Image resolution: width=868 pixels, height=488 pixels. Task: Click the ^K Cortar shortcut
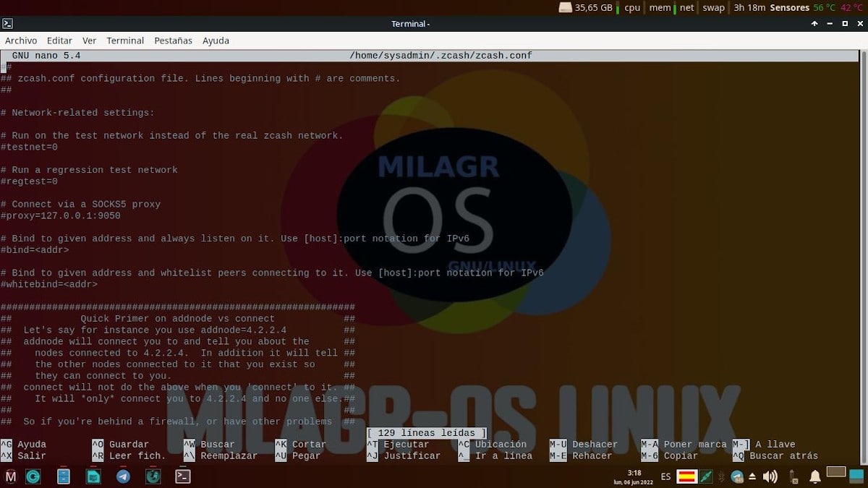[301, 445]
